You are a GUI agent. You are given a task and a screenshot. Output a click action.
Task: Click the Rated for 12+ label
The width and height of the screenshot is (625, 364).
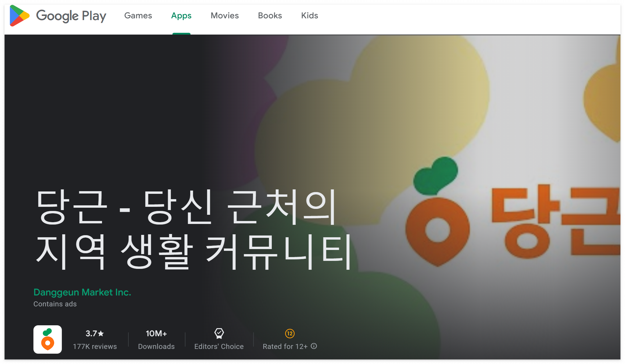(285, 347)
